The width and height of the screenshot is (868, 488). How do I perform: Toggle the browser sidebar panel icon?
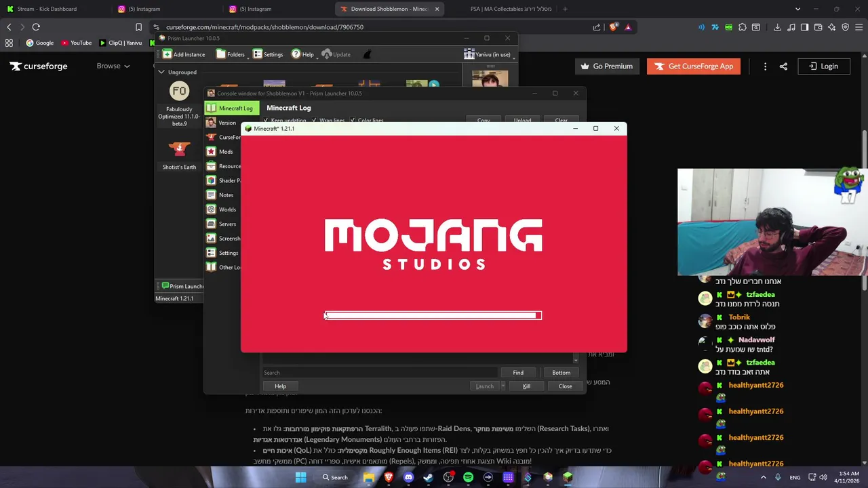coord(804,27)
